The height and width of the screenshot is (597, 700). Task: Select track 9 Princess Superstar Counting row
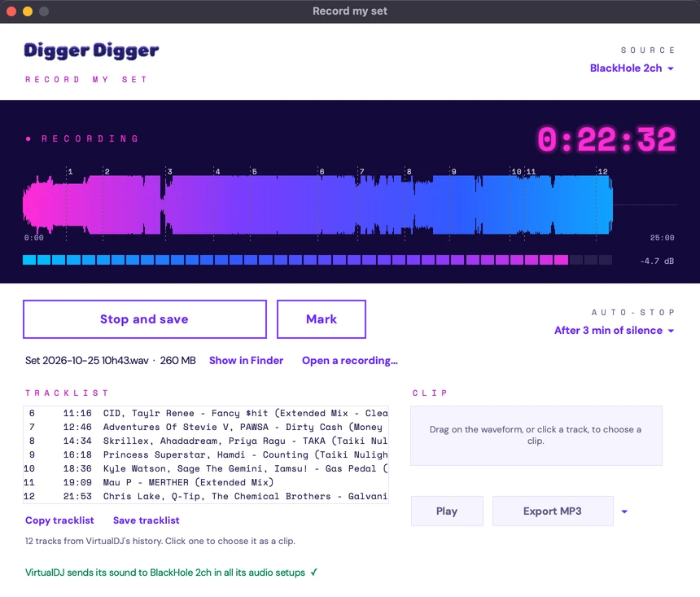206,455
